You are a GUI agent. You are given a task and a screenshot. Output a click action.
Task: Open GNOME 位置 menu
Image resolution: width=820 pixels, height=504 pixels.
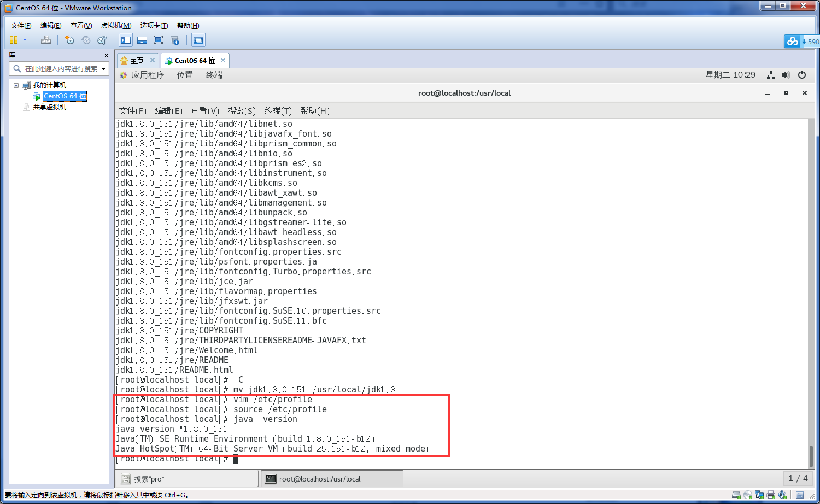185,75
